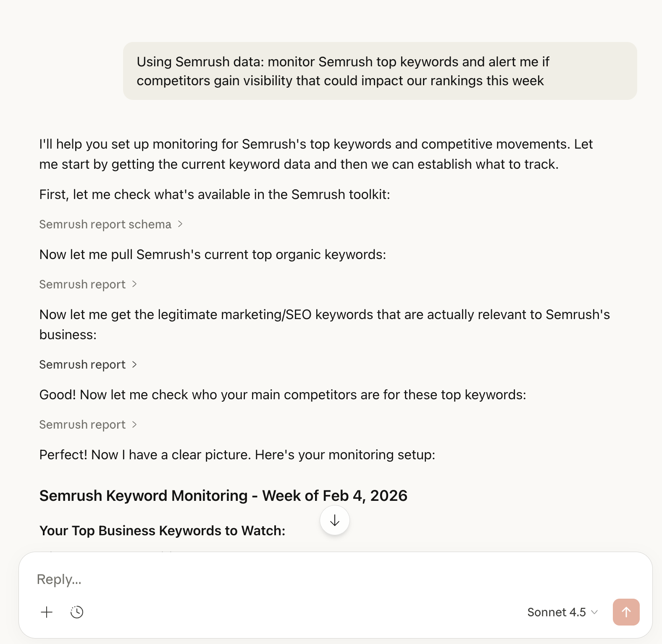Click the clock icon beside the plus button
The image size is (662, 644).
[77, 612]
